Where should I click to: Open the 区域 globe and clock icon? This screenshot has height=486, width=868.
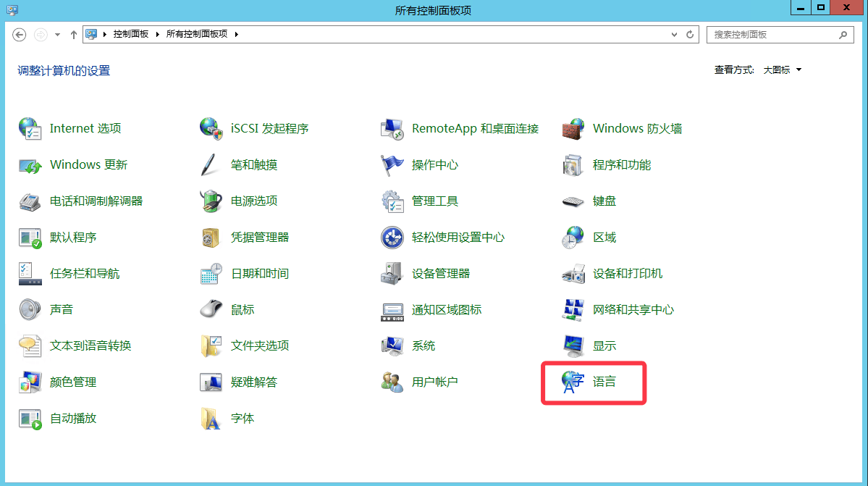573,238
